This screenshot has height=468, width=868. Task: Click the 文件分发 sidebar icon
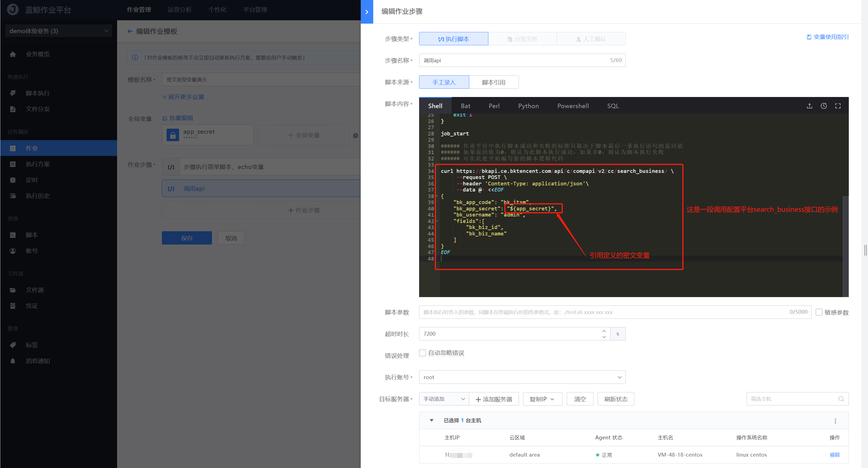pos(13,109)
